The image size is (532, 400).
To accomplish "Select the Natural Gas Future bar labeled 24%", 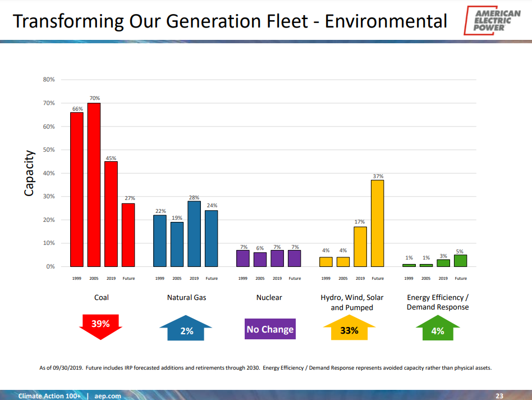I will (x=212, y=238).
